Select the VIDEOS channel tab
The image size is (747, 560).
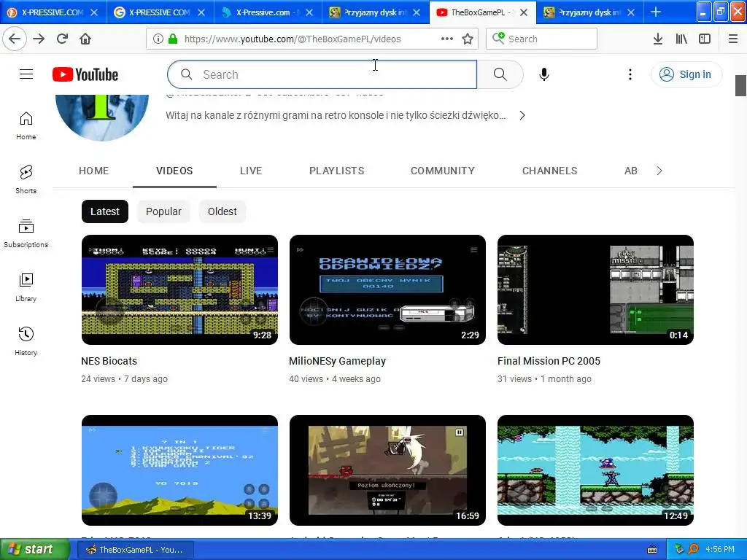coord(174,171)
